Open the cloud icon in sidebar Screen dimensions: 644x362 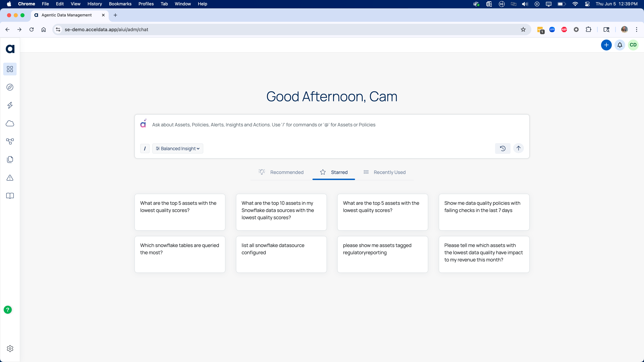[10, 123]
